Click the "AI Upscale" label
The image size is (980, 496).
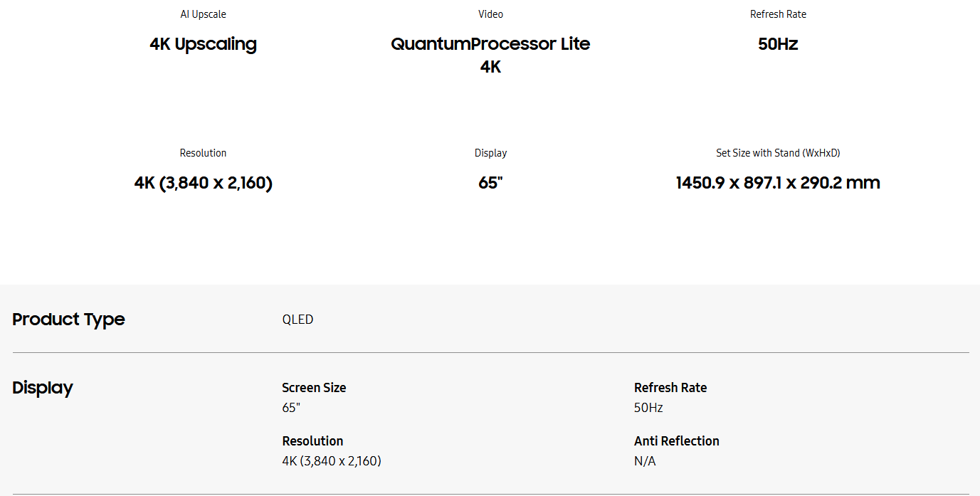coord(203,14)
